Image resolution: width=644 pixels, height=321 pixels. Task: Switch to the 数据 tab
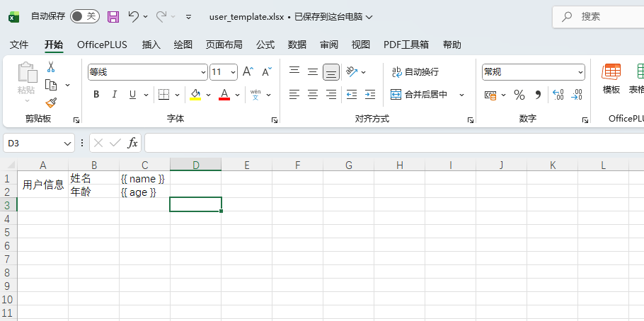pyautogui.click(x=297, y=45)
